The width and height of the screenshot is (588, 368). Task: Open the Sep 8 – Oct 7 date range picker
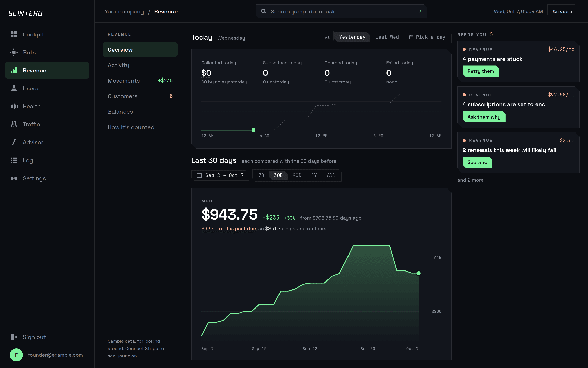[220, 175]
